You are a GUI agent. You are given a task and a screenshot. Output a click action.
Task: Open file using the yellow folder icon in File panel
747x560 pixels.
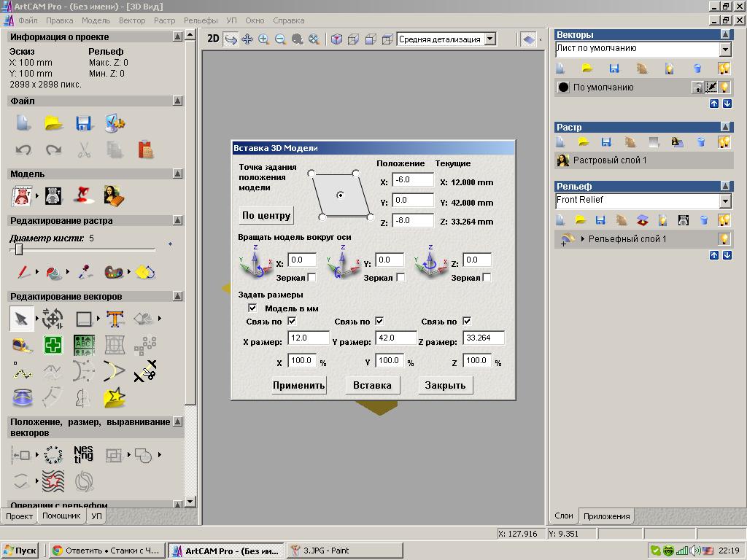tap(53, 123)
